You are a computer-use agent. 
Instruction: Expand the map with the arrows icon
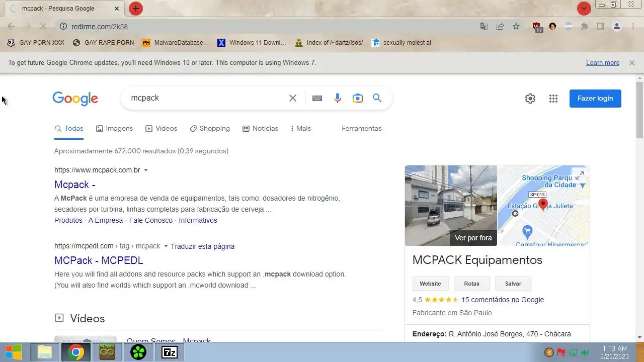[x=580, y=175]
